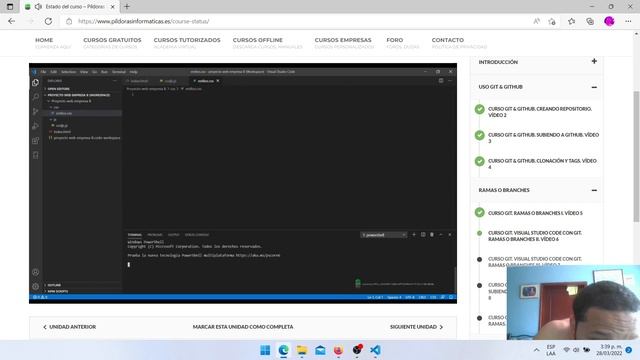Viewport: 640px width, 360px height.
Task: Select estilos.css in the VS Code file tree
Action: click(x=64, y=113)
